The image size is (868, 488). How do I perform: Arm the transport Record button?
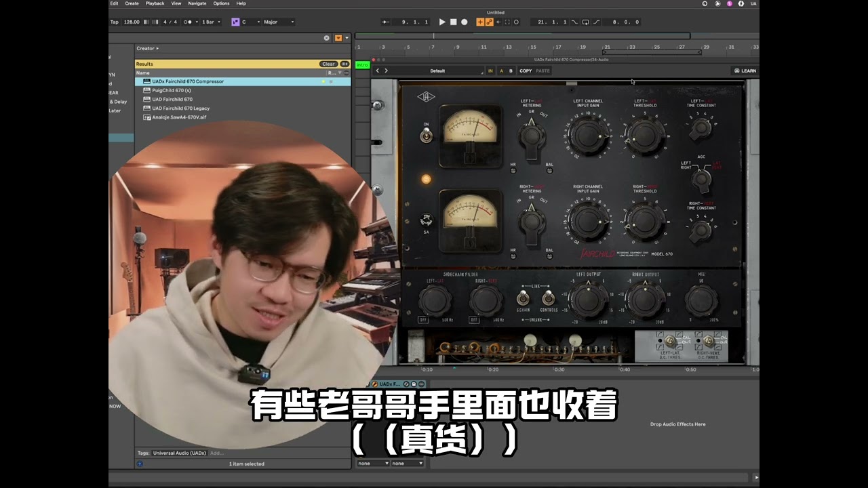pyautogui.click(x=465, y=22)
